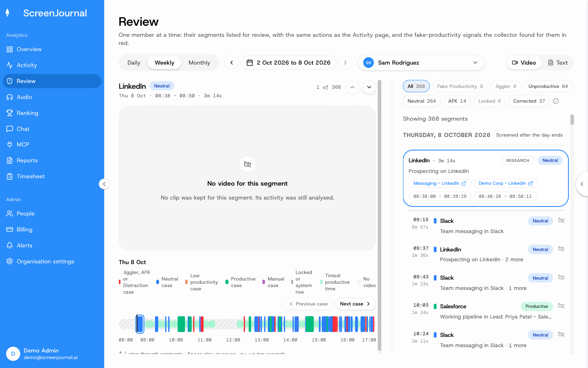
Task: Go to the previous week
Action: tap(232, 63)
